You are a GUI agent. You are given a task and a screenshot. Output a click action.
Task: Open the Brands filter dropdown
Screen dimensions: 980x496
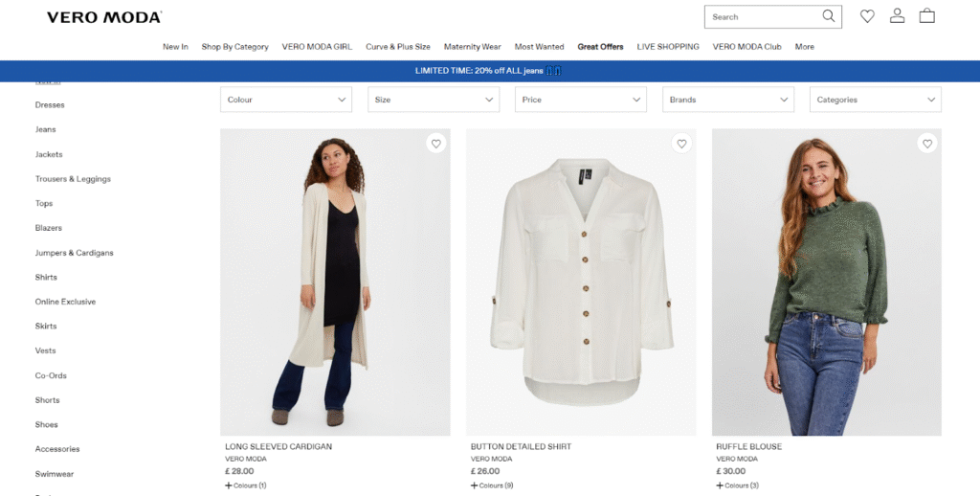click(728, 100)
